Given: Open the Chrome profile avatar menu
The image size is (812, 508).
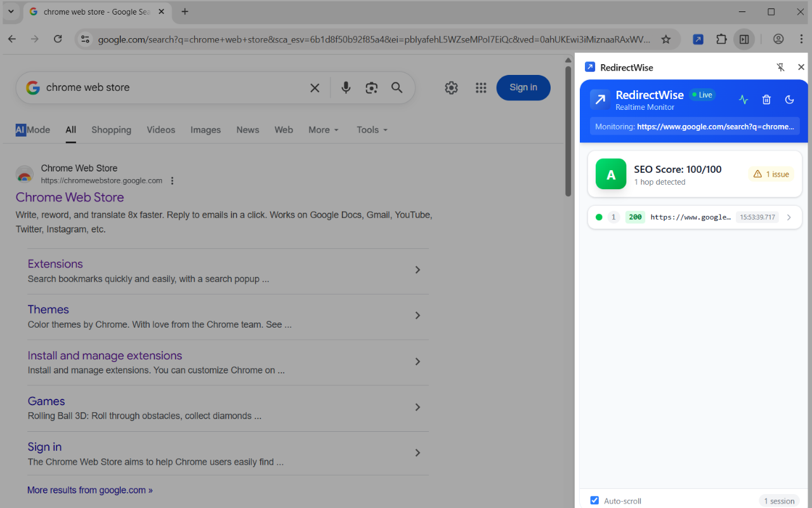Looking at the screenshot, I should click(x=778, y=39).
